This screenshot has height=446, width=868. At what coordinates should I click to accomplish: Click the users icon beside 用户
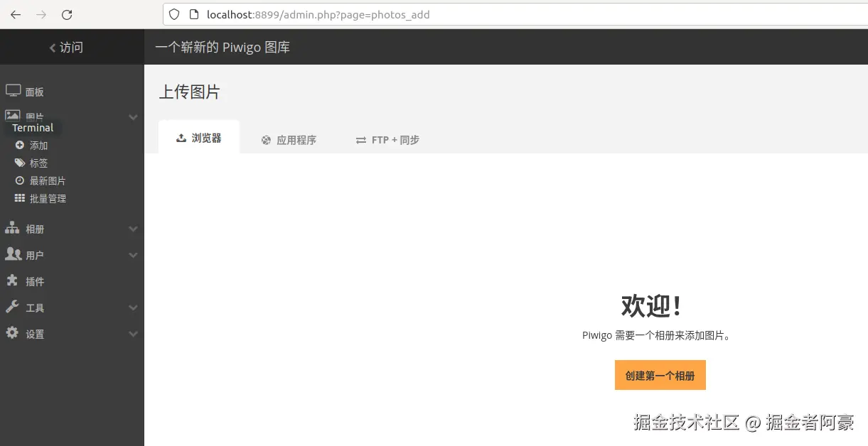(x=14, y=254)
